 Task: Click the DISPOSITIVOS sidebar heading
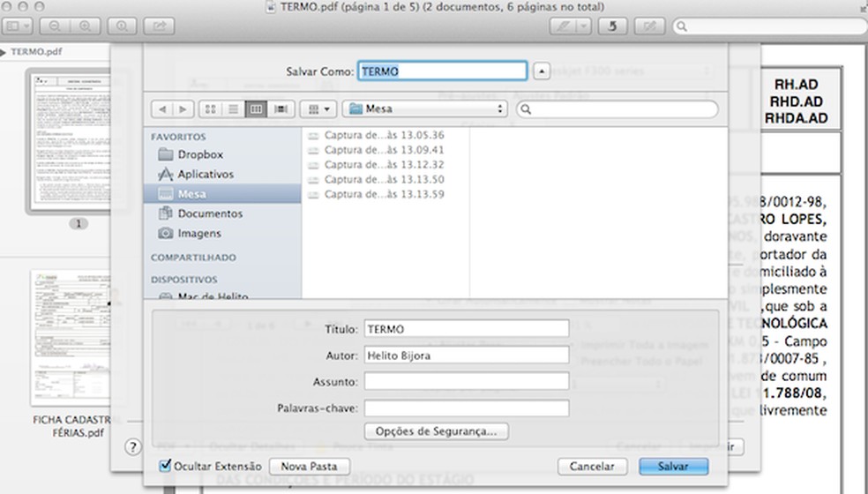(x=183, y=280)
